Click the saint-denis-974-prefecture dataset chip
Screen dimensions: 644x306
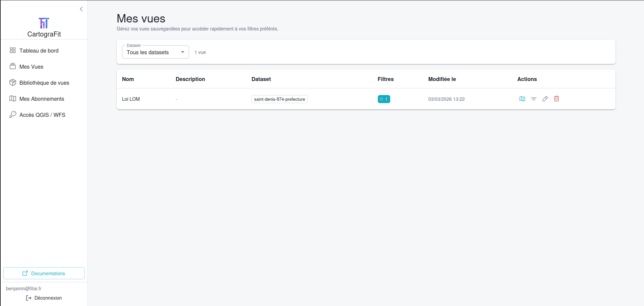(279, 99)
